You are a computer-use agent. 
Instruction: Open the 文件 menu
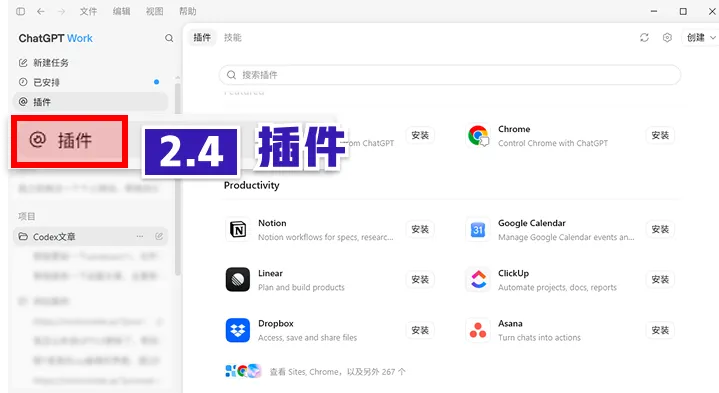click(88, 11)
